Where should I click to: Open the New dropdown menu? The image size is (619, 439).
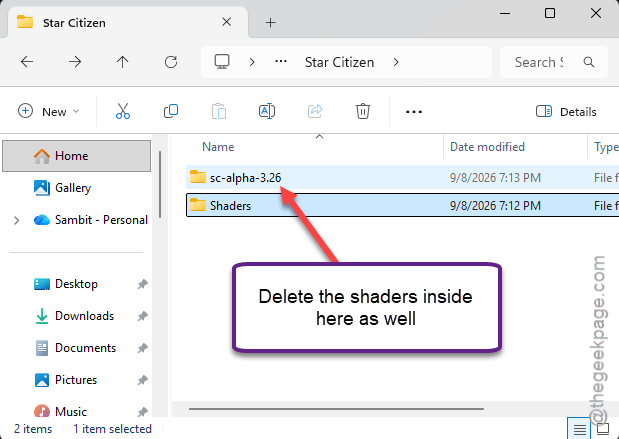tap(49, 112)
